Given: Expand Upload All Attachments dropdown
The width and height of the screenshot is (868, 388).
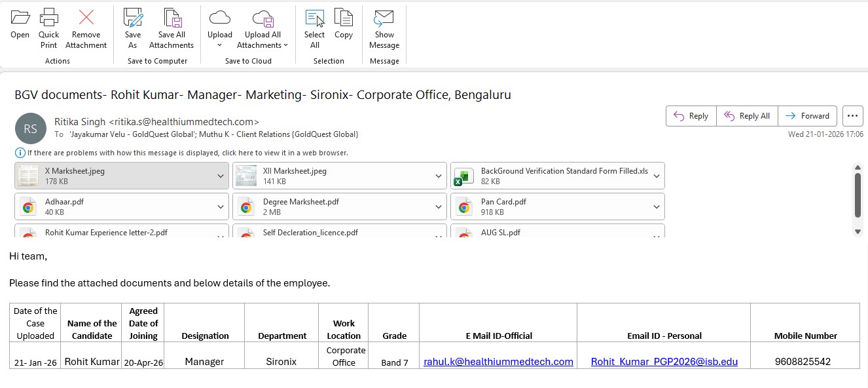Looking at the screenshot, I should [x=285, y=45].
